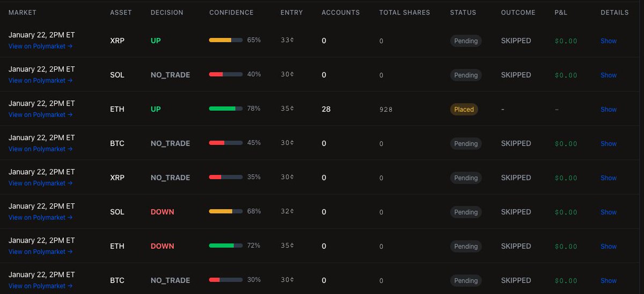Click the OUTCOME column header

coord(518,12)
